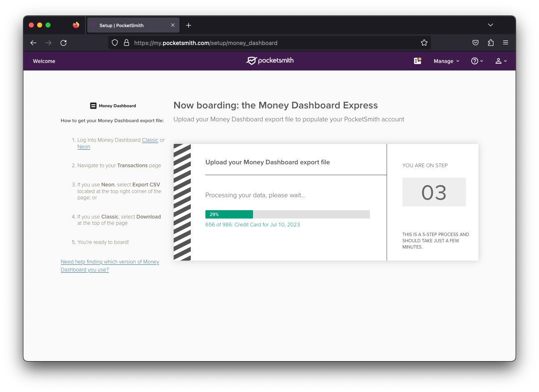
Task: Click the padlock icon in the address bar
Action: click(x=127, y=43)
